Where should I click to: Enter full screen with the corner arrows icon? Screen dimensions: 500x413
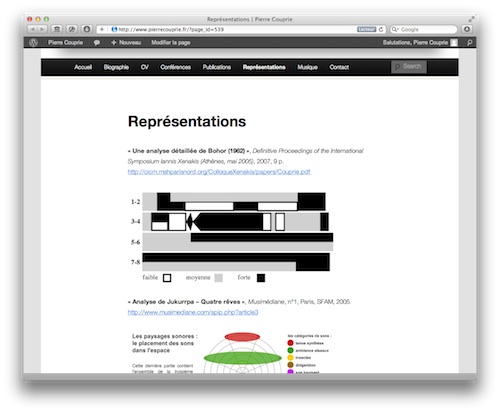point(471,19)
